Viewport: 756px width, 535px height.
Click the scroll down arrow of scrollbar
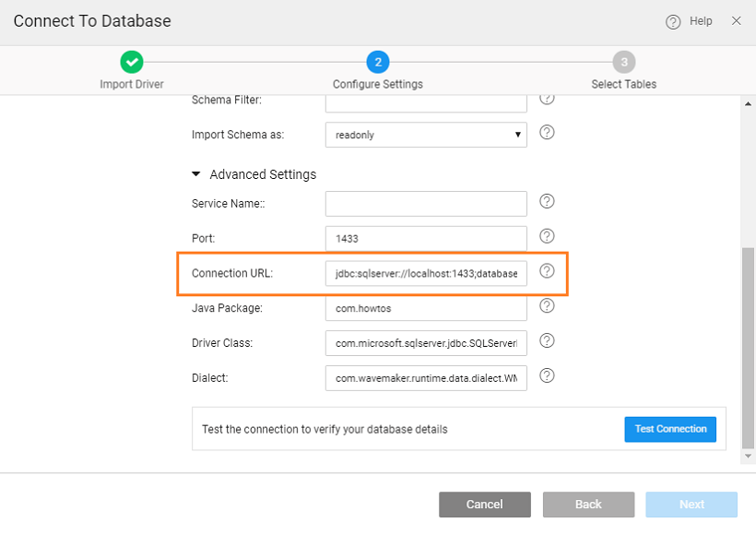click(x=748, y=457)
